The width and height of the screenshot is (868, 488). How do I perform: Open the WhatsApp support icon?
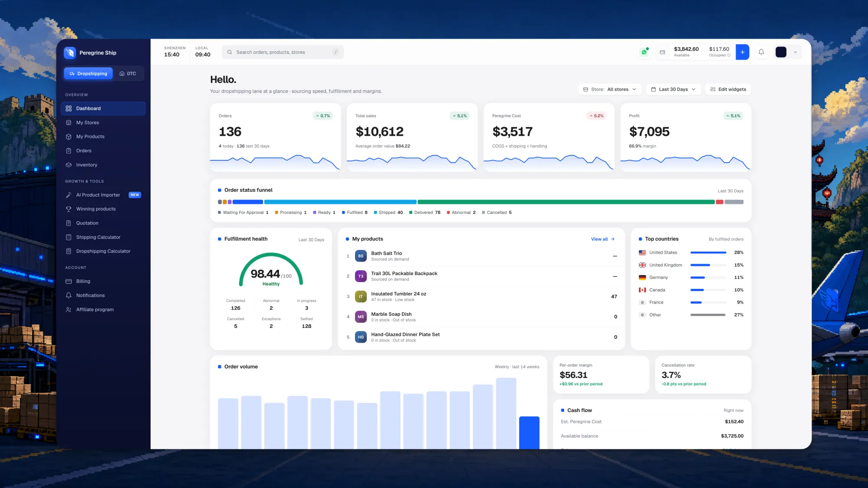point(644,52)
